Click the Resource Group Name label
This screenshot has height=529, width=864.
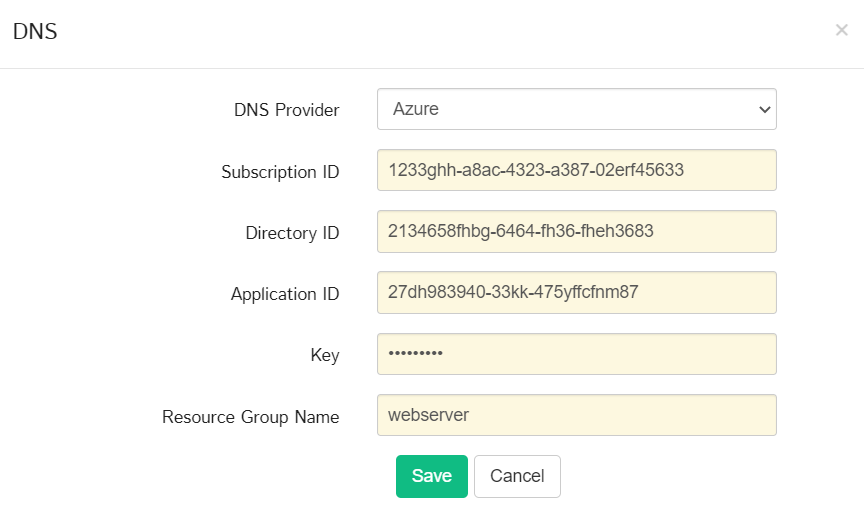(250, 417)
